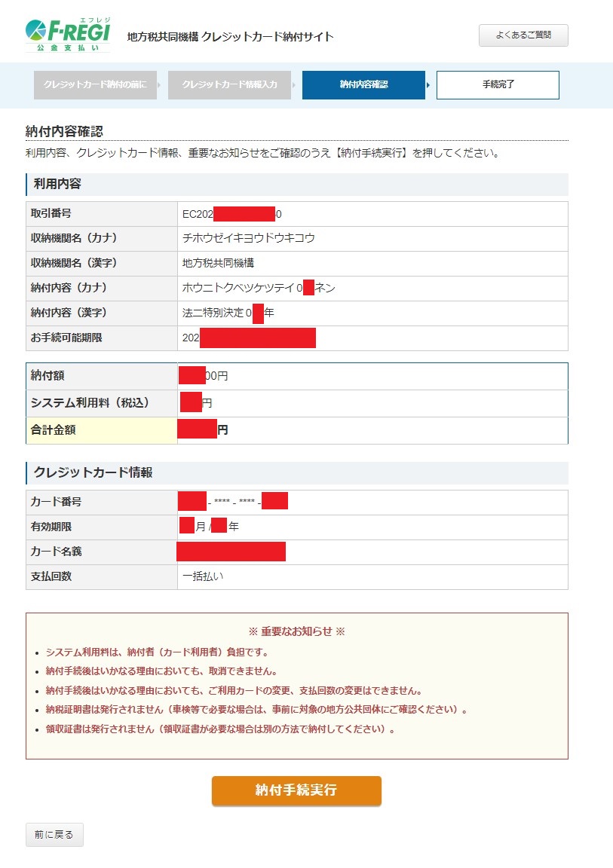Click the 地方税共同機構 table value
This screenshot has height=868, width=613.
click(218, 263)
